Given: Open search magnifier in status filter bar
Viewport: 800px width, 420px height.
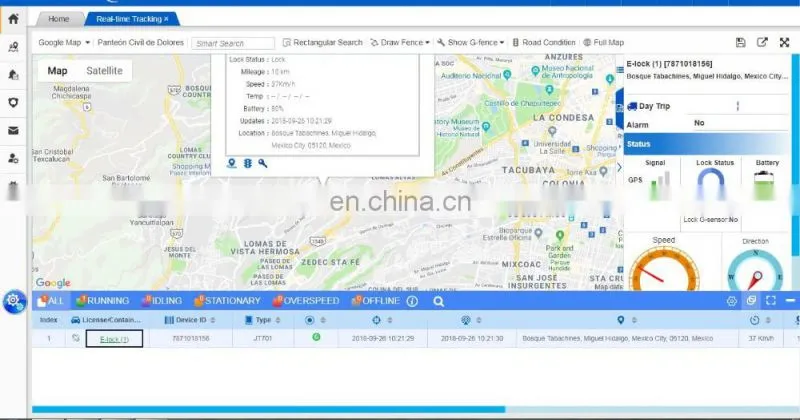Looking at the screenshot, I should [438, 302].
